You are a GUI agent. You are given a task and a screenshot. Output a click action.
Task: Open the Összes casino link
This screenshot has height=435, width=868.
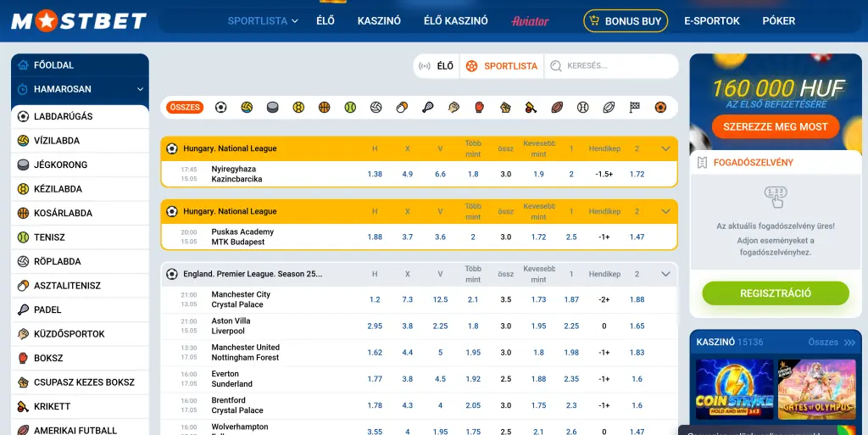coord(832,342)
